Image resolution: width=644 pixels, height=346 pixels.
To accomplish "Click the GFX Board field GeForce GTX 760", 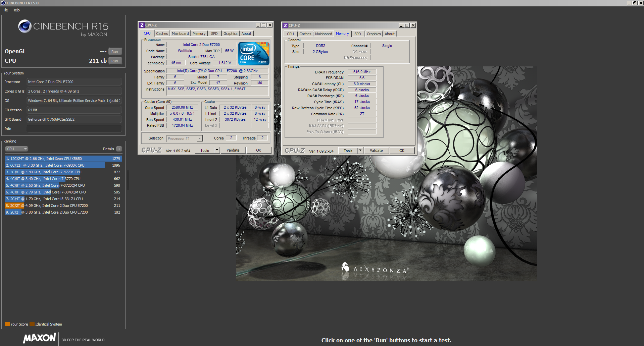I will click(x=74, y=119).
